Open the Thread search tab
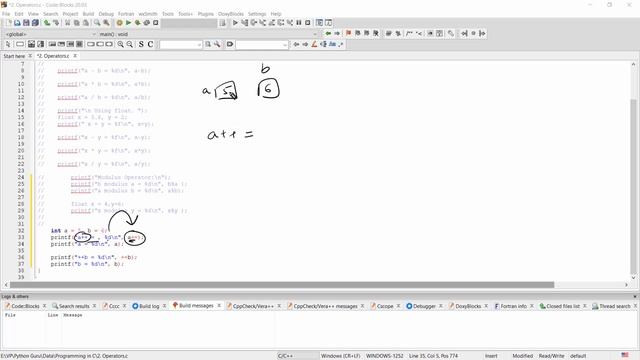The width and height of the screenshot is (640, 360). pyautogui.click(x=615, y=306)
